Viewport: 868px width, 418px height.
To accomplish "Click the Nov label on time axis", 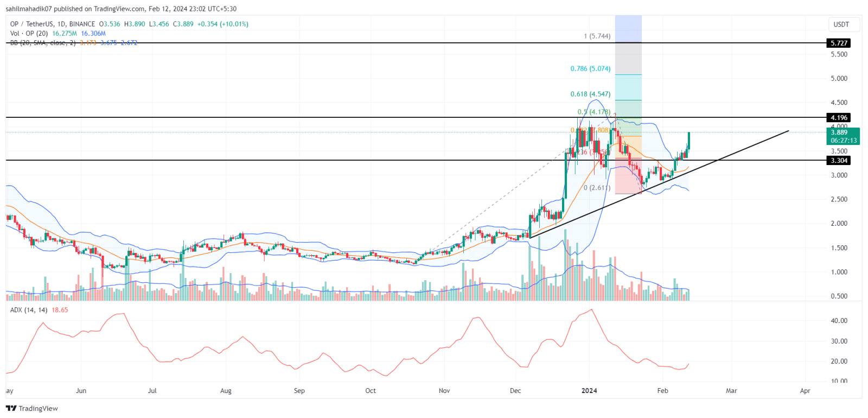I will coord(444,391).
